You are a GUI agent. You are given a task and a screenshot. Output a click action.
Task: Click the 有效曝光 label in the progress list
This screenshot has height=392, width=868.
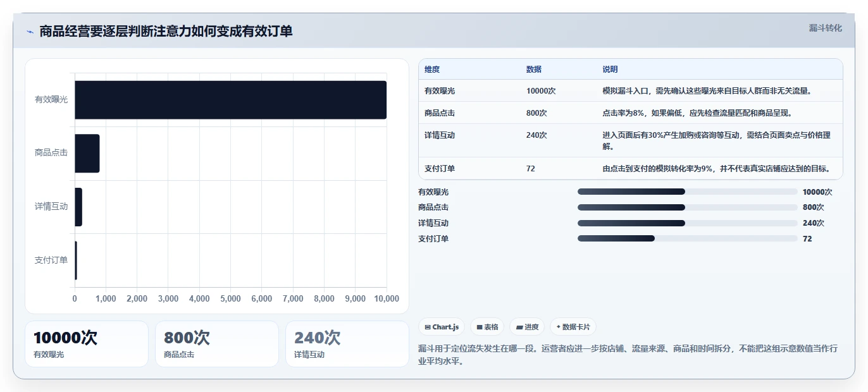point(433,192)
